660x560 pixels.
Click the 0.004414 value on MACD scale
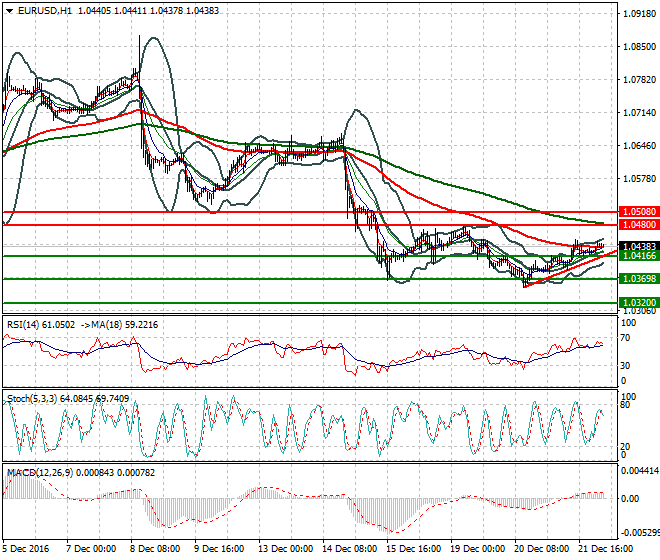[639, 470]
